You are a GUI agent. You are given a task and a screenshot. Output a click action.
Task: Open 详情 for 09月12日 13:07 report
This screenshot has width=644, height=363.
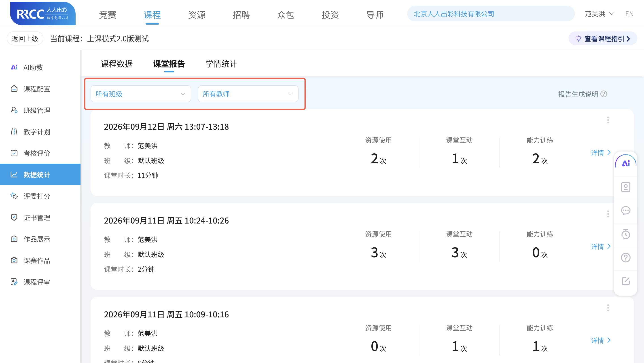[600, 153]
